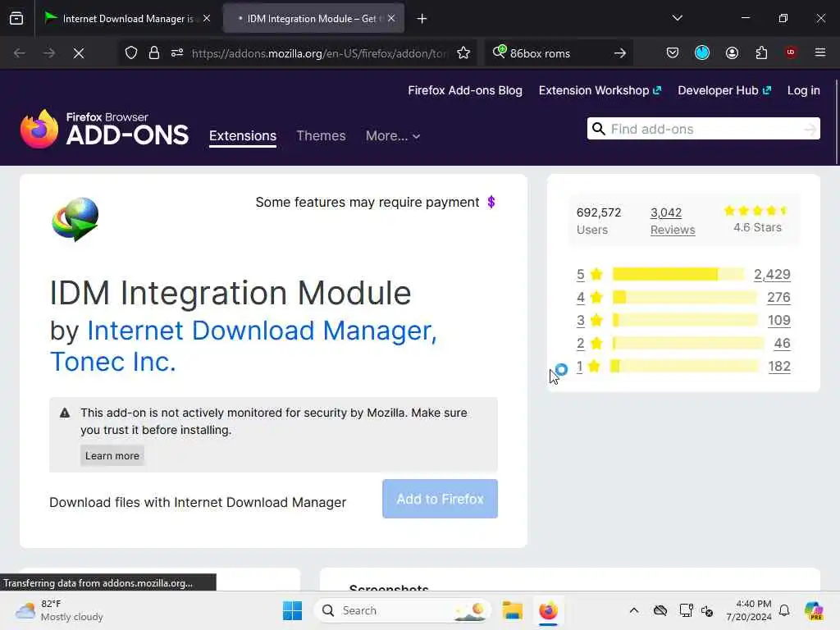This screenshot has width=840, height=630.
Task: Open the Firefox account icon
Action: (x=732, y=53)
